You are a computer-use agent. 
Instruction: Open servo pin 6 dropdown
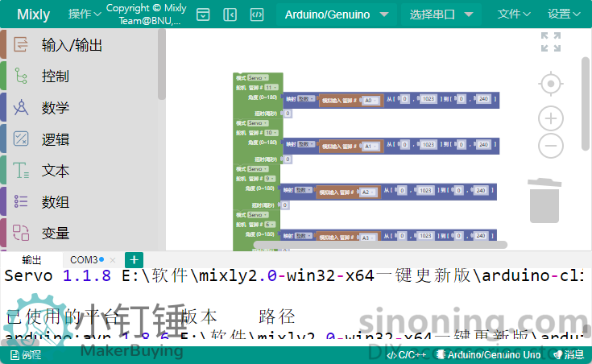270,225
